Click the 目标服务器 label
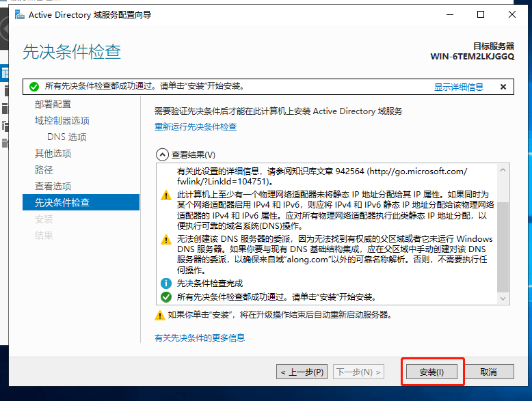This screenshot has height=401, width=532. tap(494, 46)
